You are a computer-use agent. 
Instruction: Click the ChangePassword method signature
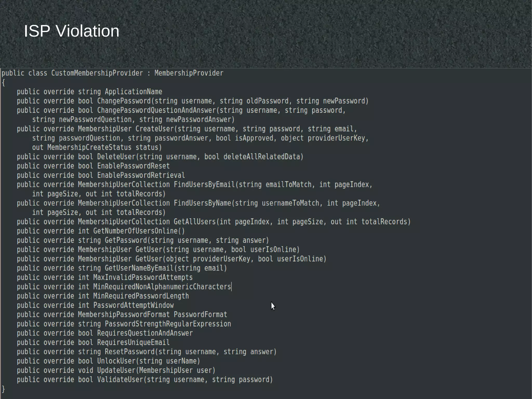tap(192, 101)
